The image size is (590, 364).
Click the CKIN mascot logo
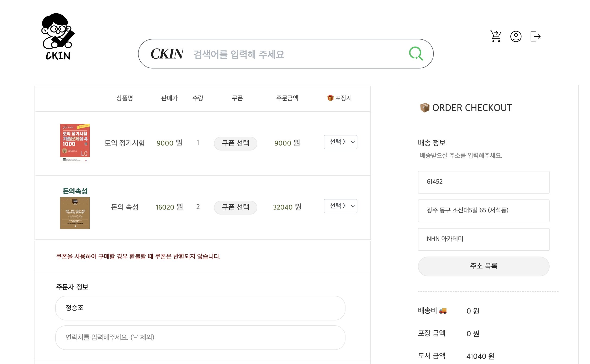58,37
